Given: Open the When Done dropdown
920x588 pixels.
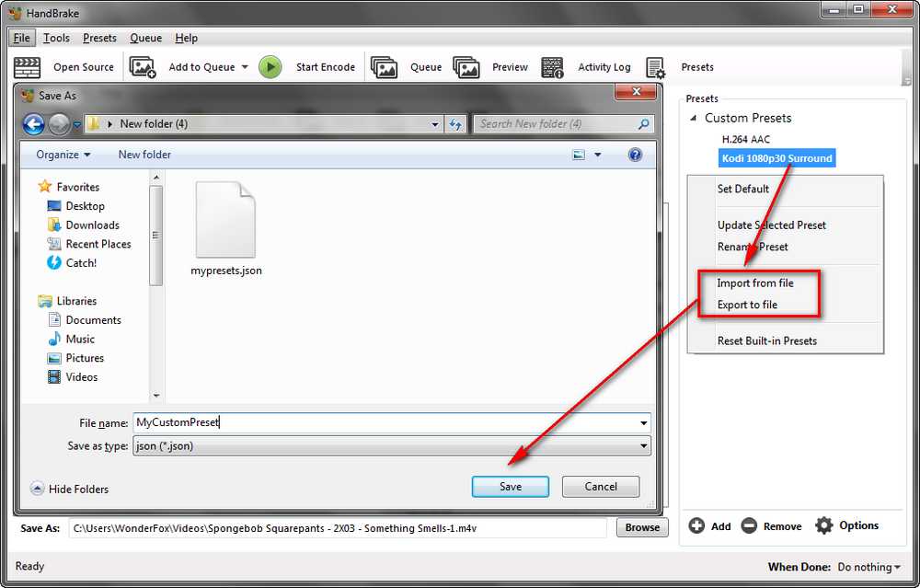Looking at the screenshot, I should click(x=869, y=567).
